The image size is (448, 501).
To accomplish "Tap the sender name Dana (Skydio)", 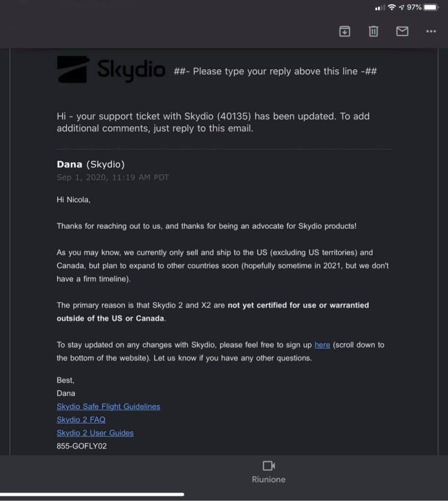I will coord(90,164).
